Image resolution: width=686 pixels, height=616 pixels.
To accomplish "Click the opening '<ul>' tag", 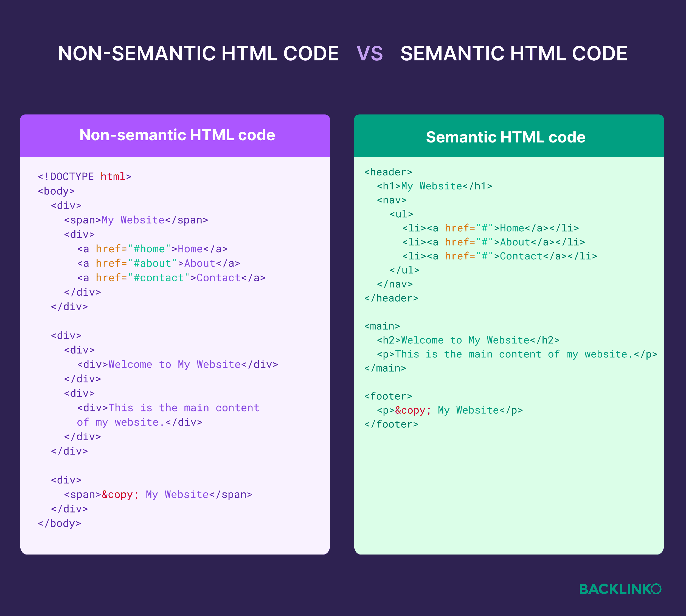I will point(401,214).
